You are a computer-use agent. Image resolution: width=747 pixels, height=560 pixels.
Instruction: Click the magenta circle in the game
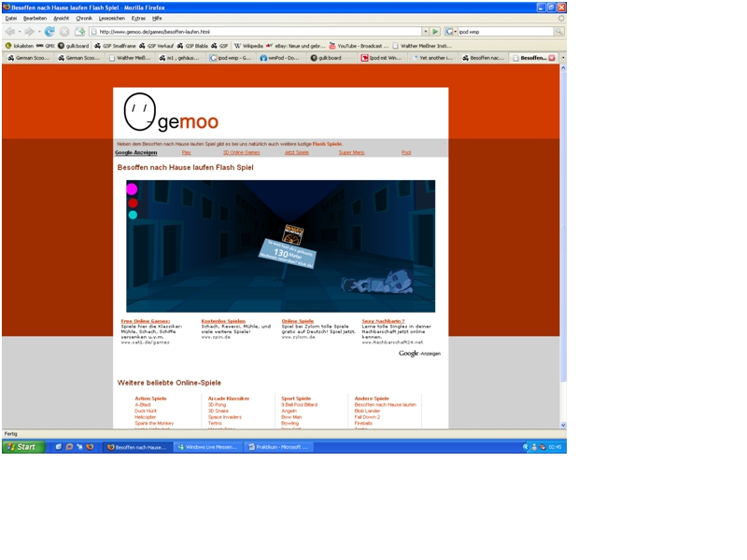(x=132, y=189)
